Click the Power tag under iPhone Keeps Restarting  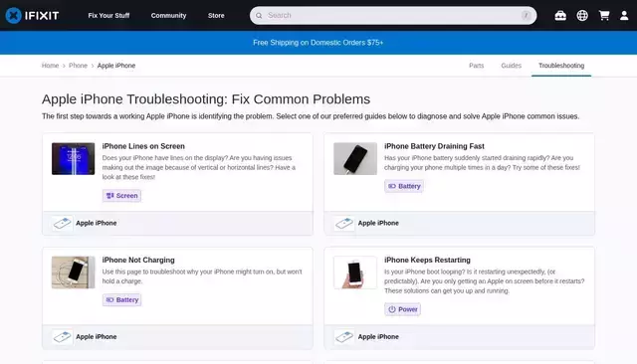402,309
